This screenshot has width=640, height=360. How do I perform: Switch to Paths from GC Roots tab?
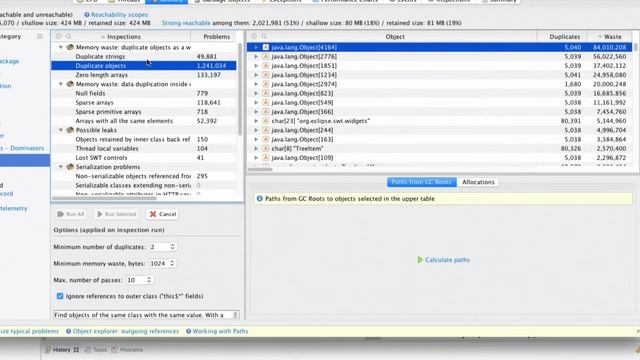(422, 182)
